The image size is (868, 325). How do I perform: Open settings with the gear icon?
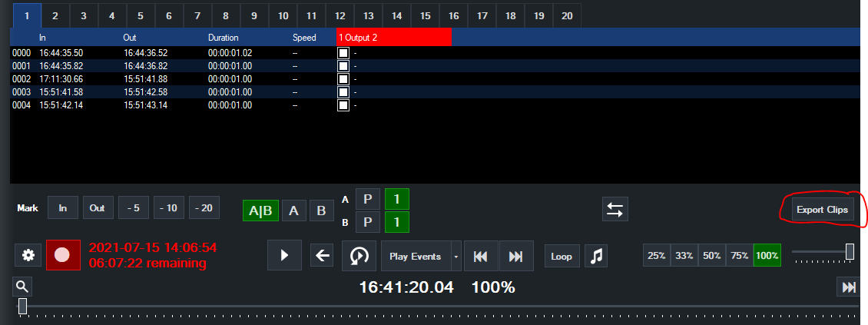point(28,255)
